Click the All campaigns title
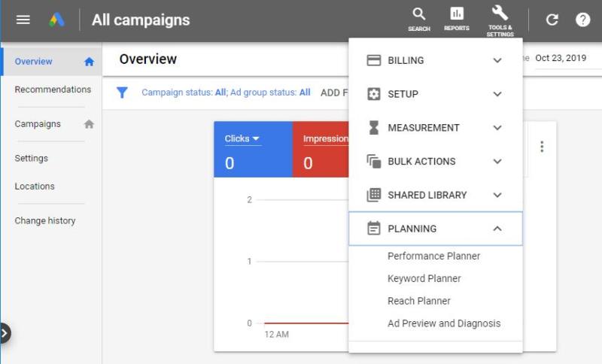Viewport: 602px width, 364px height. [x=141, y=20]
